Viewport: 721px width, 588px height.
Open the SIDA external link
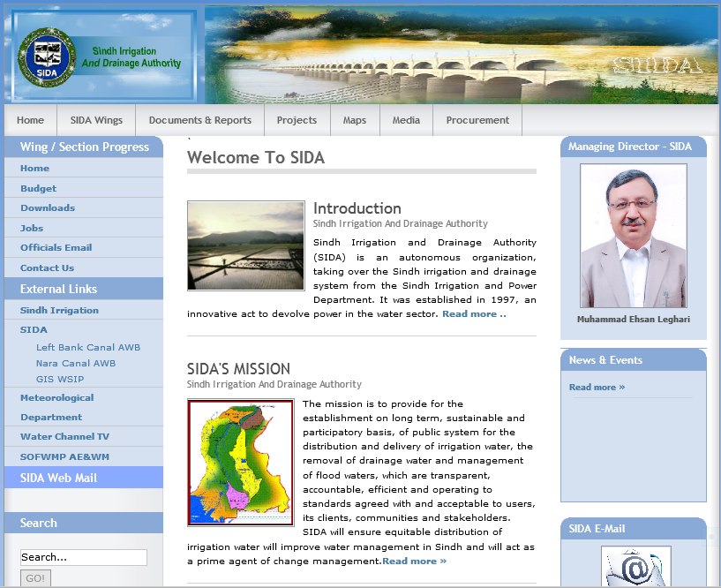[x=34, y=330]
